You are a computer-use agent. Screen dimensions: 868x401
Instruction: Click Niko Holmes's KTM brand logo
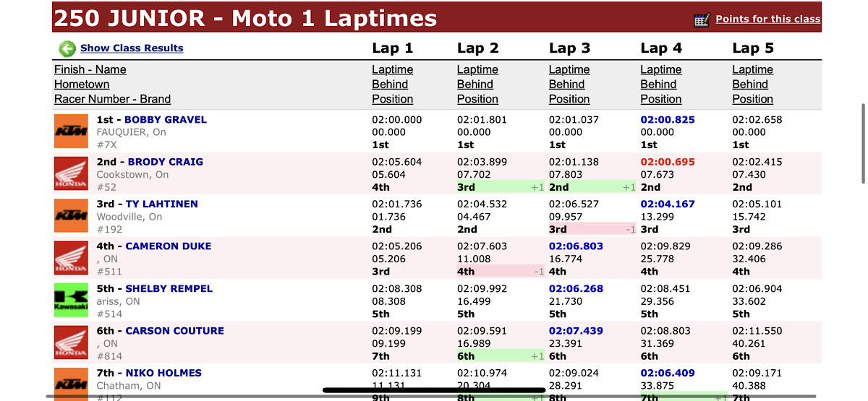(x=71, y=383)
